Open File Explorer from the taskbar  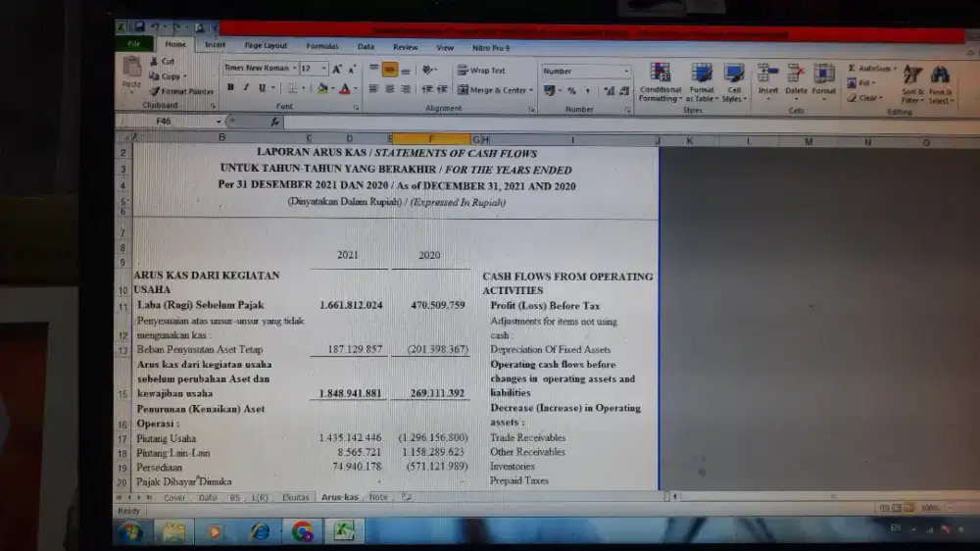(x=173, y=531)
